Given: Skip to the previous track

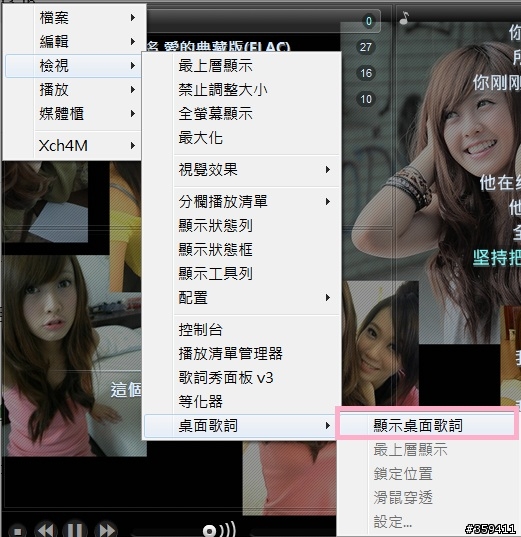Looking at the screenshot, I should click(x=45, y=530).
